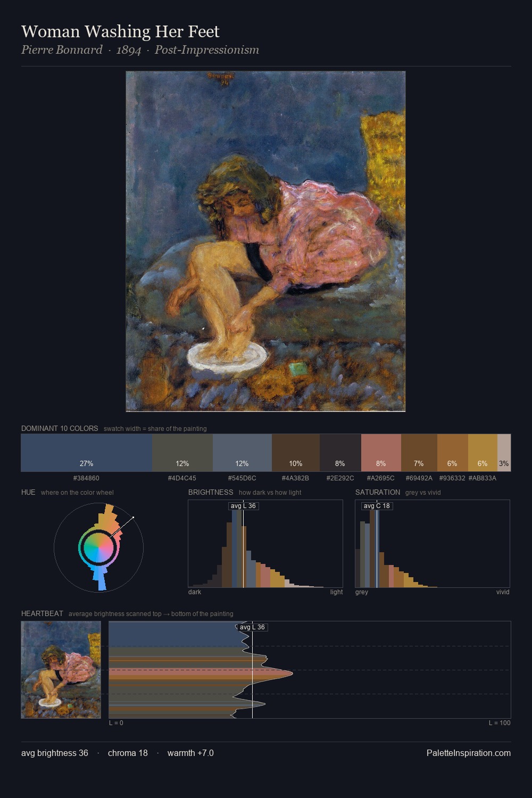Screen dimensions: 532x798
Task: Open the PaletteInspiration.com link
Action: (x=468, y=753)
